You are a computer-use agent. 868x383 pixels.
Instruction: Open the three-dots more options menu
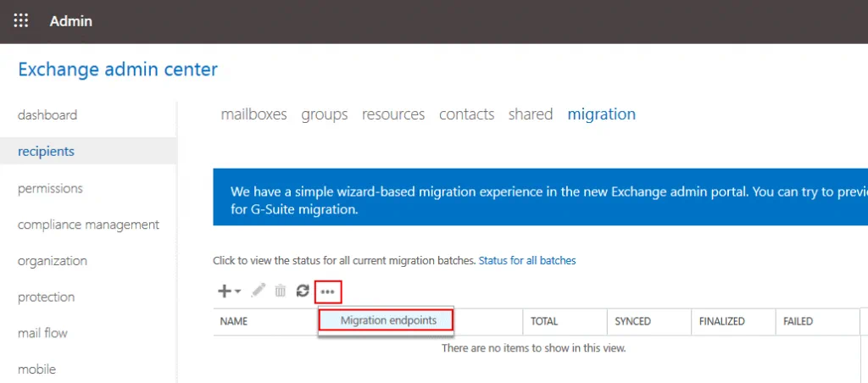coord(328,291)
